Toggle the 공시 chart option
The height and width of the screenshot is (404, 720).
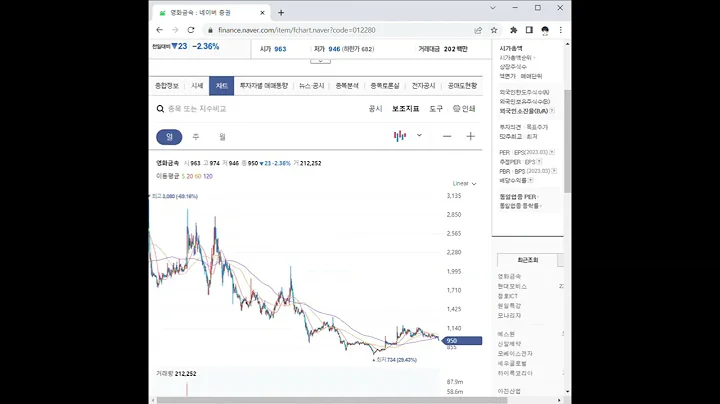375,109
